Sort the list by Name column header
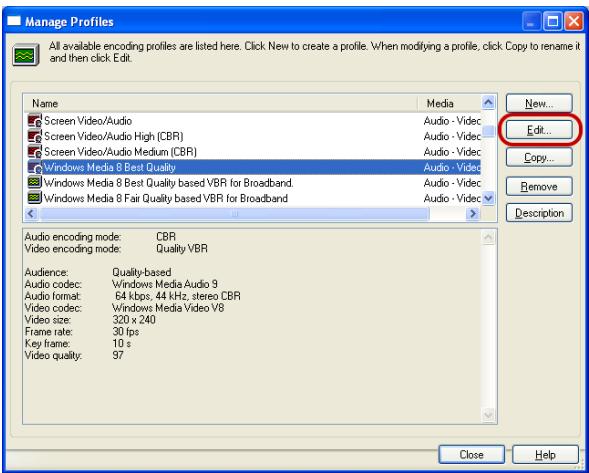Viewport: 589px width, 473px height. pos(221,103)
